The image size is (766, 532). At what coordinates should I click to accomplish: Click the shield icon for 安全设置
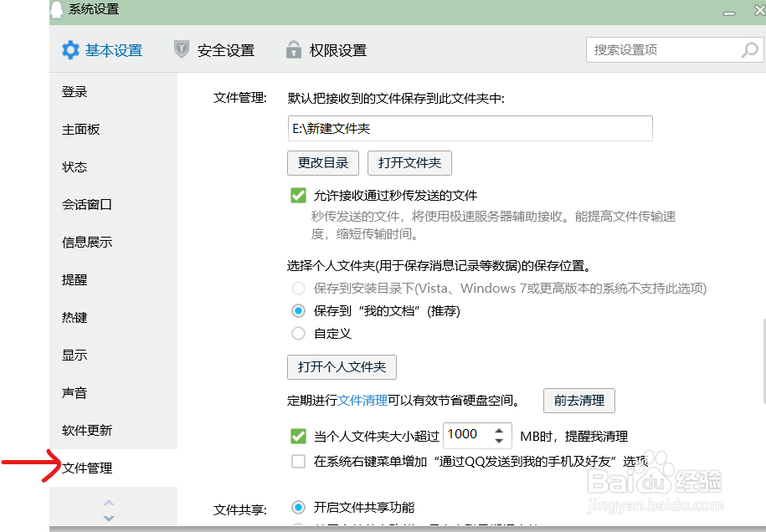(182, 49)
